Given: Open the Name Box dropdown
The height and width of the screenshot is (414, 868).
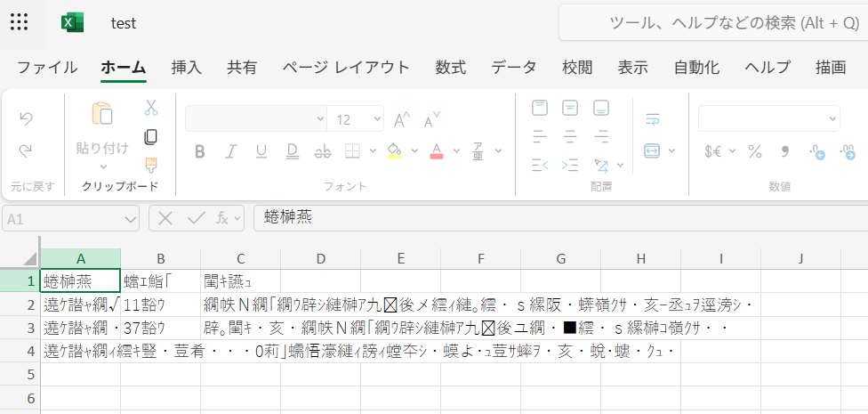Looking at the screenshot, I should coord(131,220).
